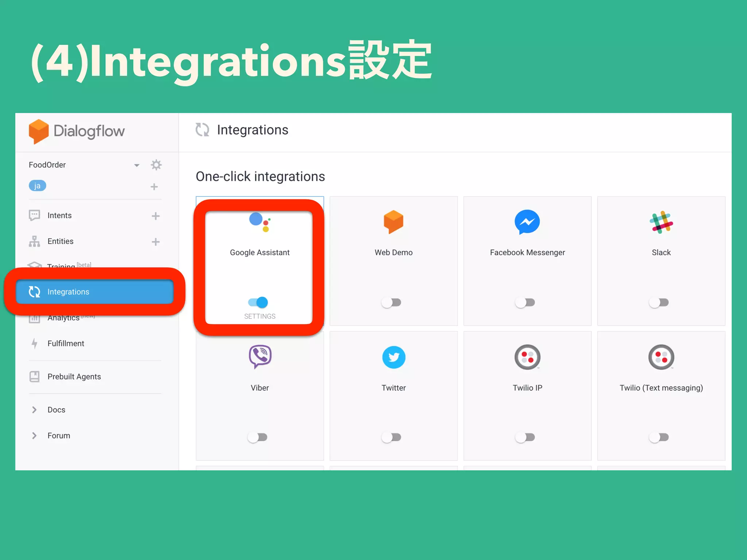Open agent settings gear icon
747x560 pixels.
[x=156, y=165]
